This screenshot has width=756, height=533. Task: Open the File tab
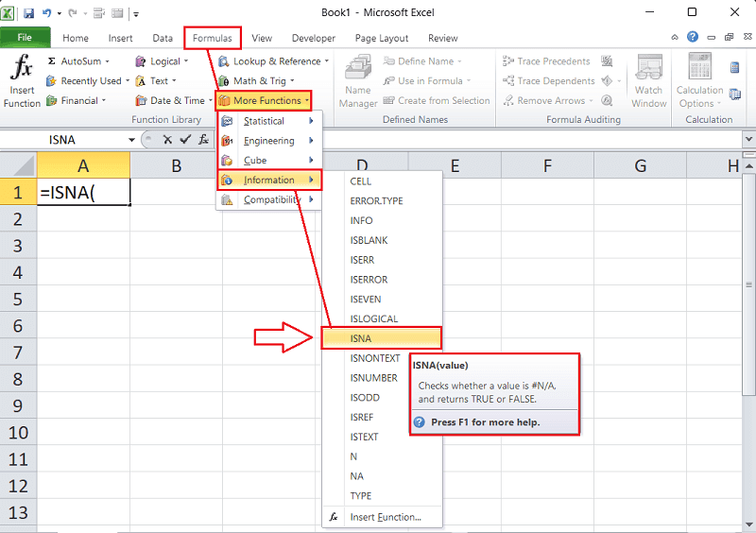tap(25, 38)
